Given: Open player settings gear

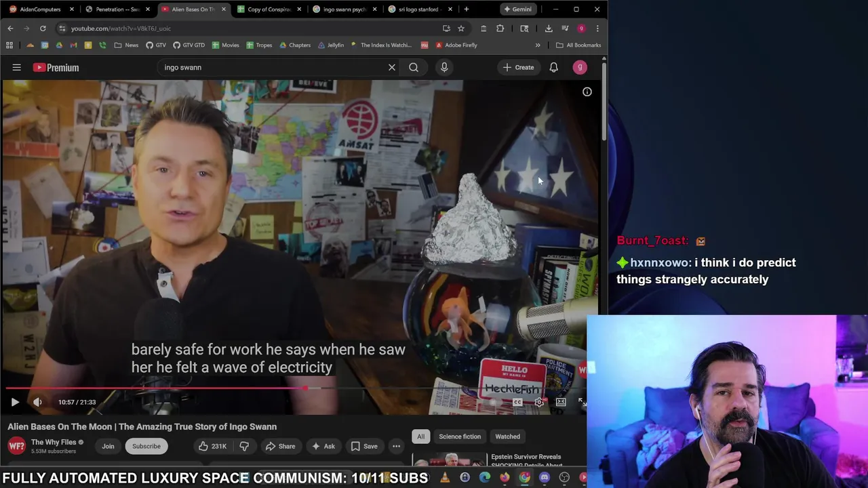Looking at the screenshot, I should pyautogui.click(x=539, y=402).
